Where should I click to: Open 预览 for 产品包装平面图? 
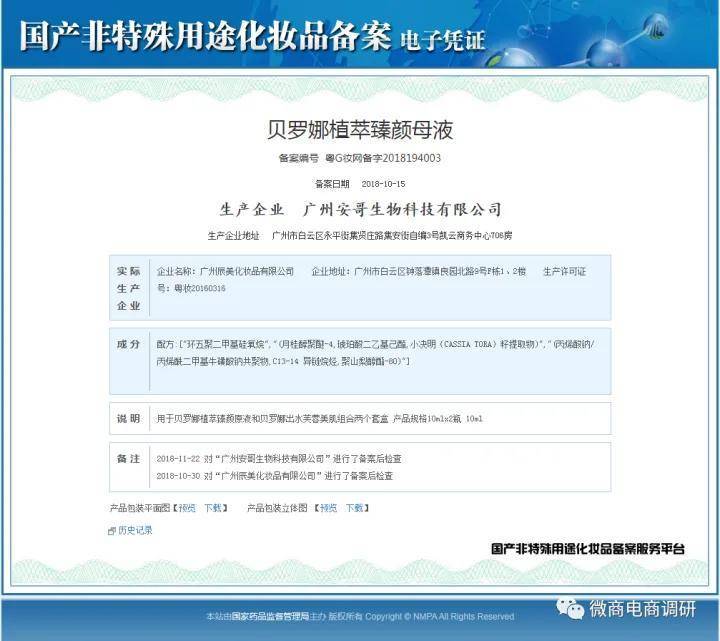click(187, 508)
